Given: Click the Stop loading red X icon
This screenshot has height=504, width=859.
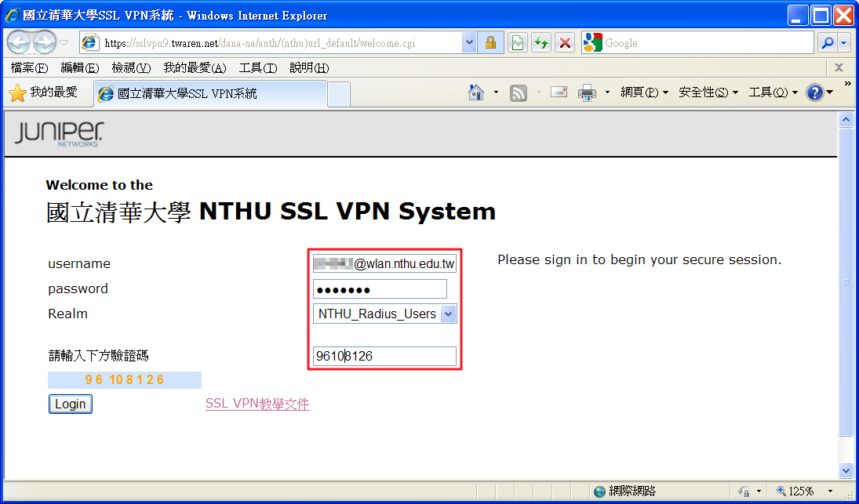Looking at the screenshot, I should tap(564, 43).
